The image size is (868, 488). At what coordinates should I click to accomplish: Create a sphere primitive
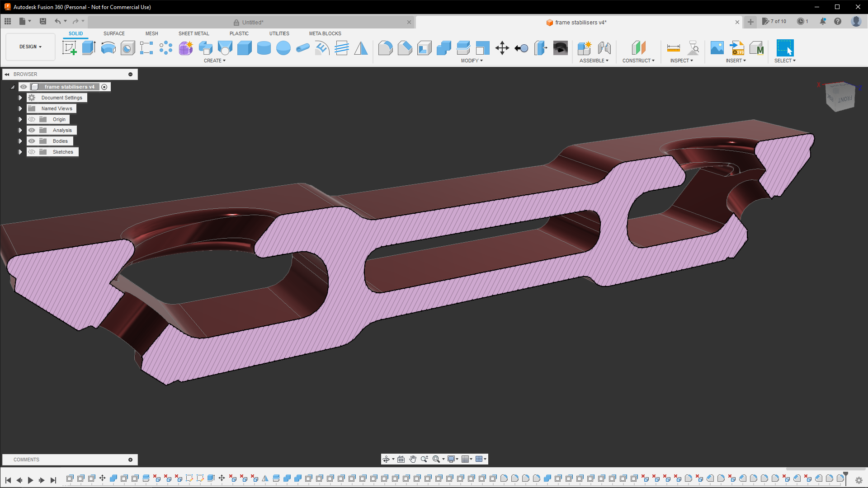(x=283, y=48)
